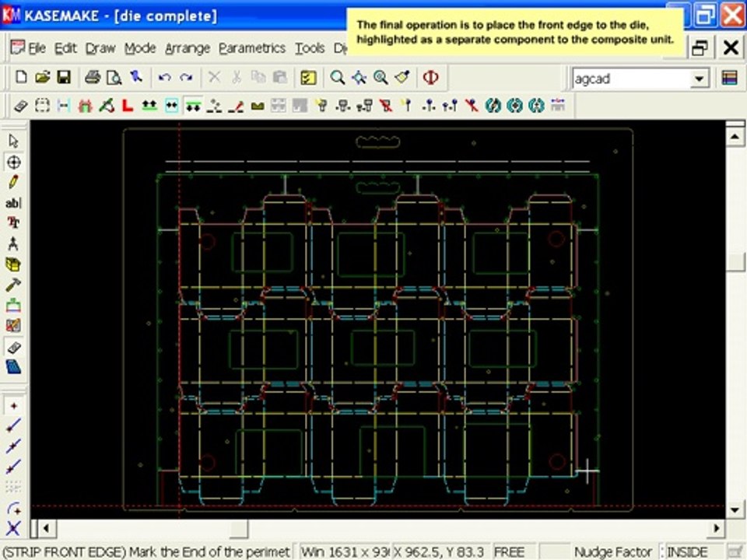Open the Draw menu
Screen dimensions: 747x560
(100, 48)
